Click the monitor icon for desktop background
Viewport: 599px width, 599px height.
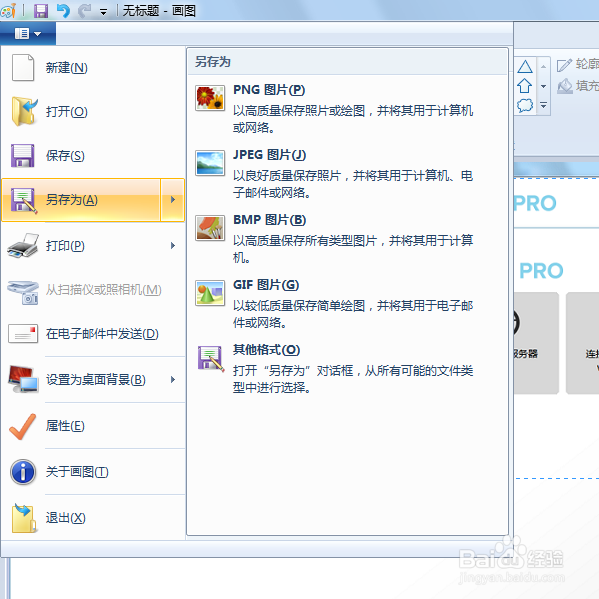click(x=23, y=379)
